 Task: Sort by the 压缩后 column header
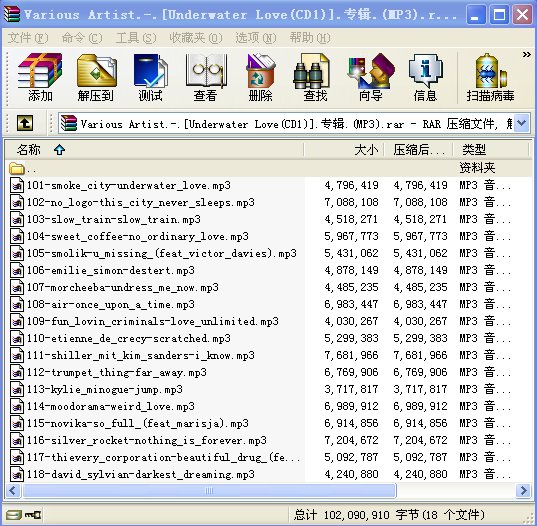(419, 150)
